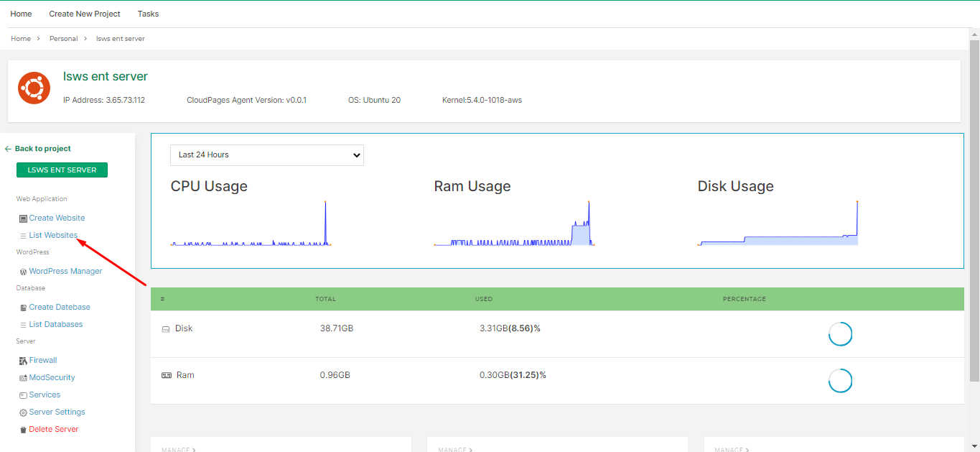The width and height of the screenshot is (980, 452).
Task: Go Back to project
Action: point(37,148)
